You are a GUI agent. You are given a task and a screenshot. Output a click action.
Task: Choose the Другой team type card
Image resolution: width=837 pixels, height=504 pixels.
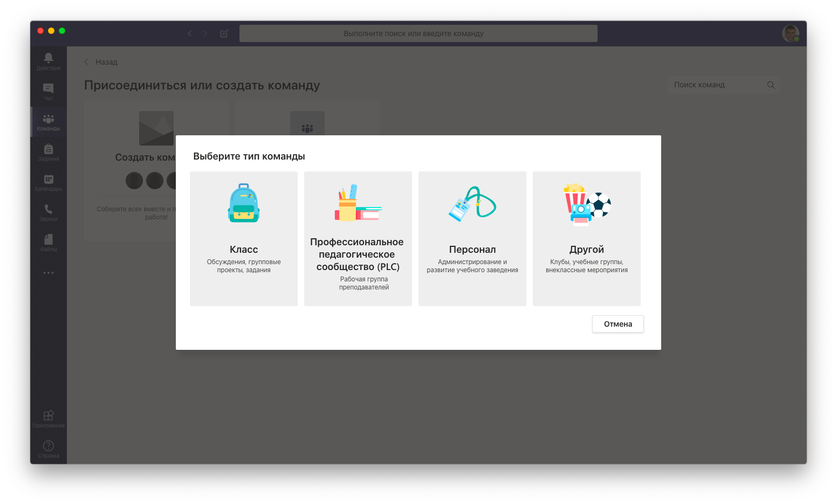click(x=587, y=239)
